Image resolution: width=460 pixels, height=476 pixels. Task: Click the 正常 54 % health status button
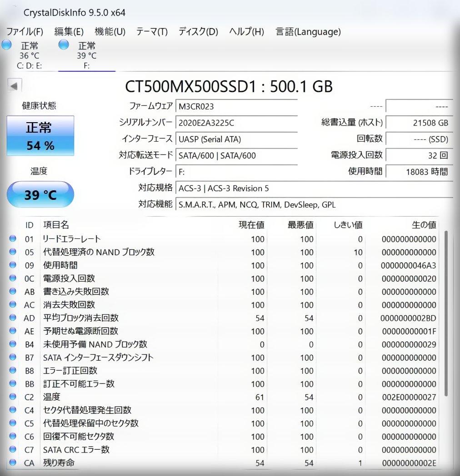pos(40,136)
